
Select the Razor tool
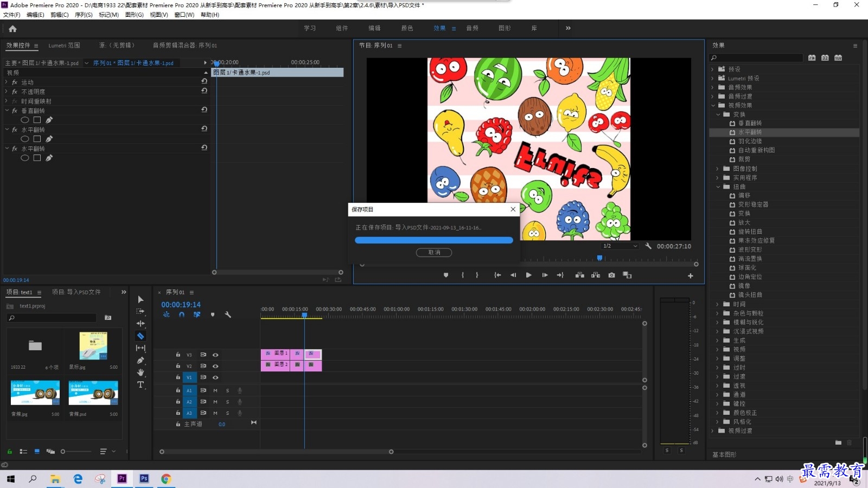(141, 336)
